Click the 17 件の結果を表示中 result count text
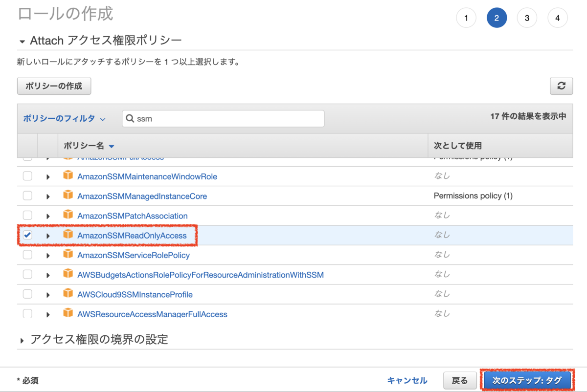 tap(528, 116)
